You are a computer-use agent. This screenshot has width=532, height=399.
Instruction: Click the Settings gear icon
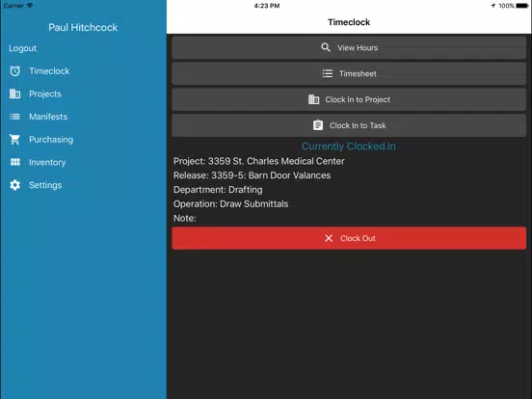coord(14,185)
